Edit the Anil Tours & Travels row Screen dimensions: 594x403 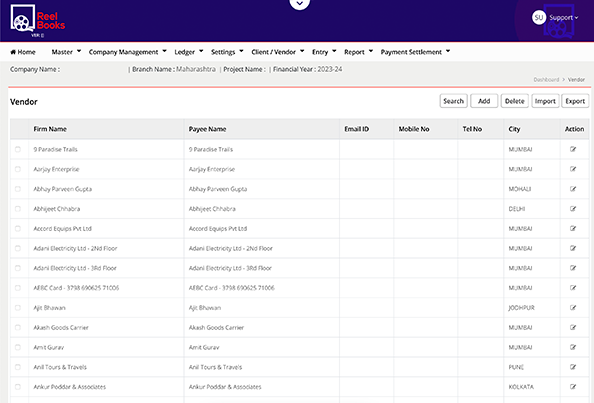tap(573, 367)
